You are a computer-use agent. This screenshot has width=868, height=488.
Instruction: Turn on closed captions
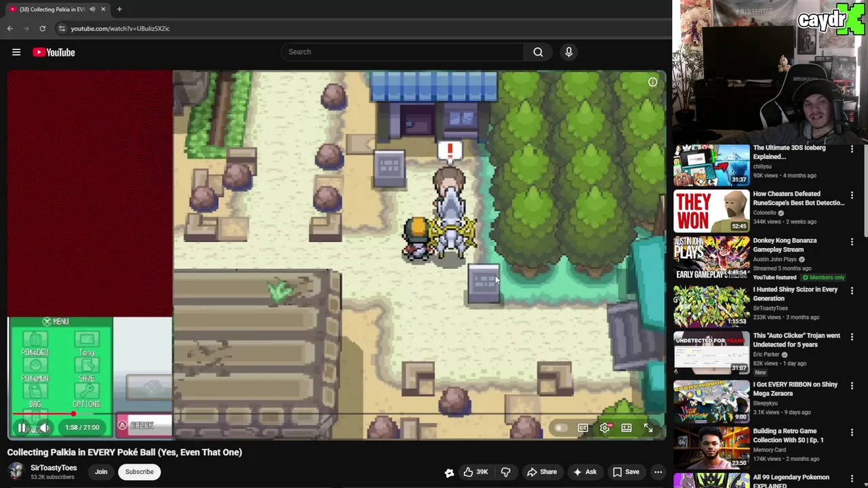tap(583, 428)
